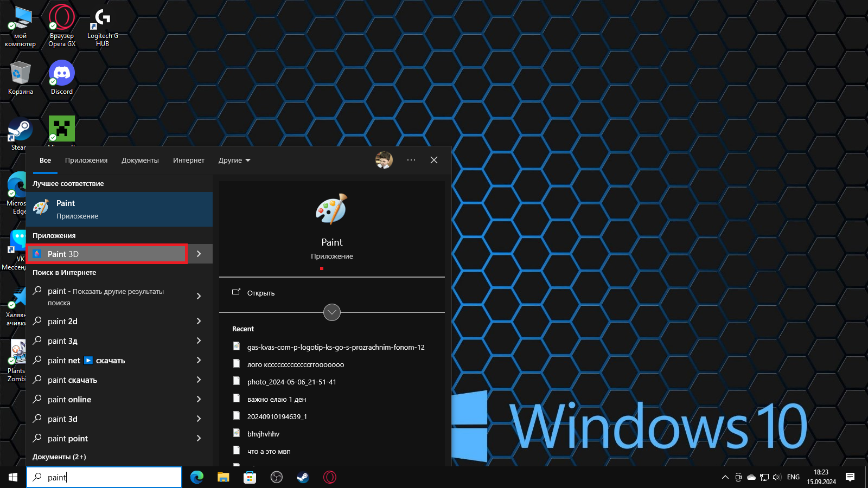Switch to the 'Приложения' search tab
Screen dimensions: 868x488
[86, 160]
